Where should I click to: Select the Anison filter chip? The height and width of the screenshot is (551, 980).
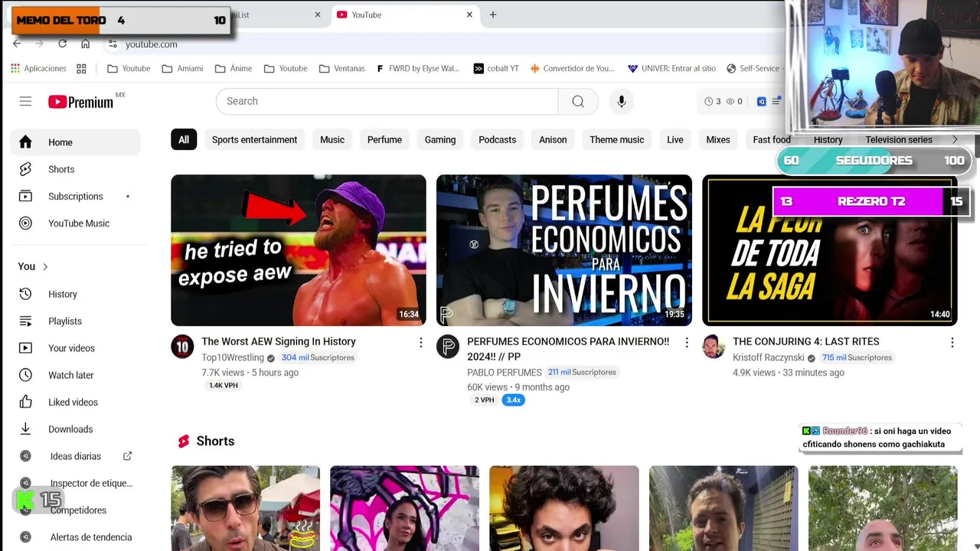tap(553, 139)
